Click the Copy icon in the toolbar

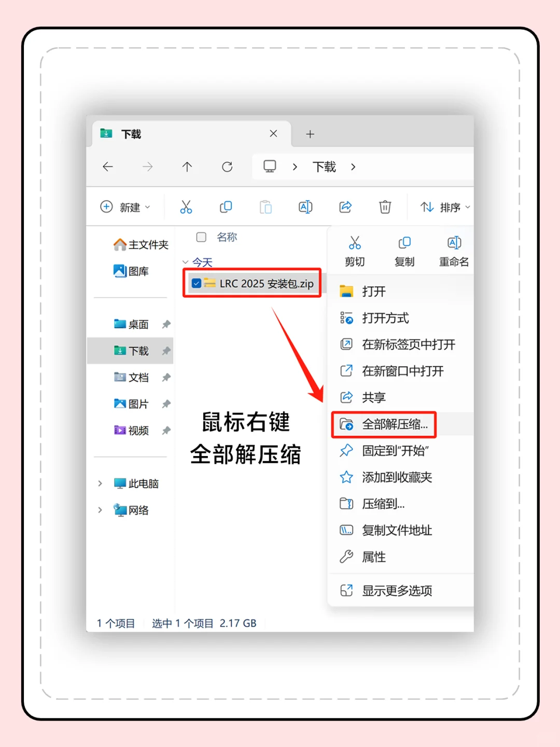(x=226, y=206)
